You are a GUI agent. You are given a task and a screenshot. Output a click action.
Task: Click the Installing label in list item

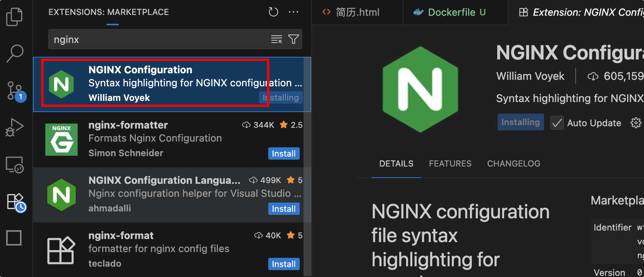(x=281, y=97)
